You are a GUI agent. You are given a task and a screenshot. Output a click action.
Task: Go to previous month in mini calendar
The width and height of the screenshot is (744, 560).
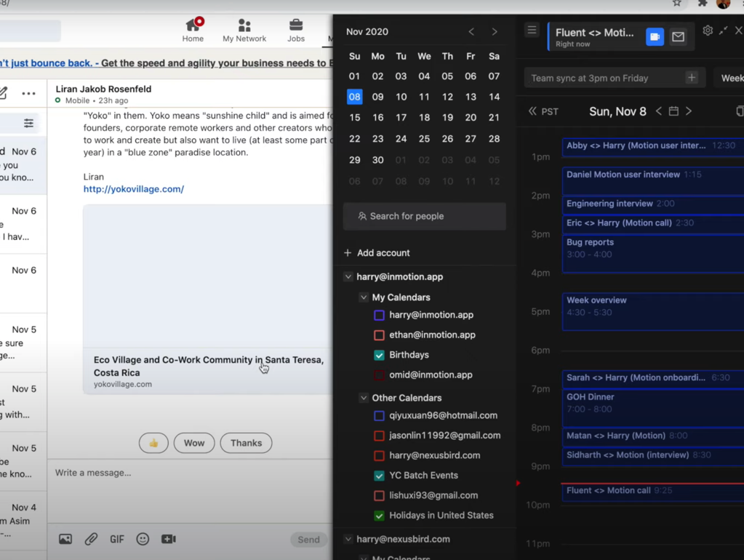coord(471,32)
